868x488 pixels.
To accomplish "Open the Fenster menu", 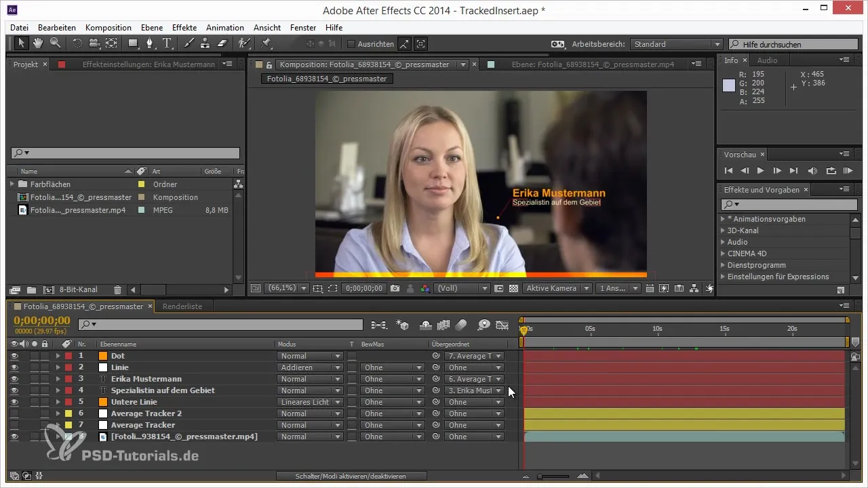I will click(x=303, y=28).
